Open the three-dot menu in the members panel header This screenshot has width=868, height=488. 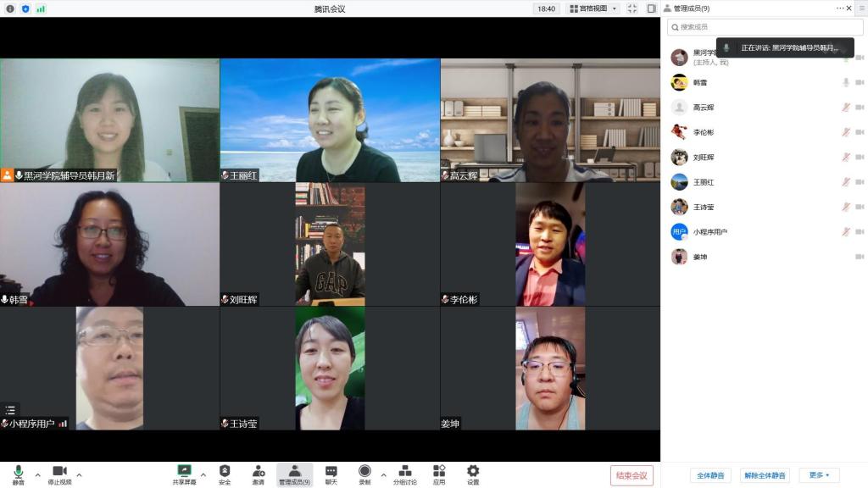841,8
